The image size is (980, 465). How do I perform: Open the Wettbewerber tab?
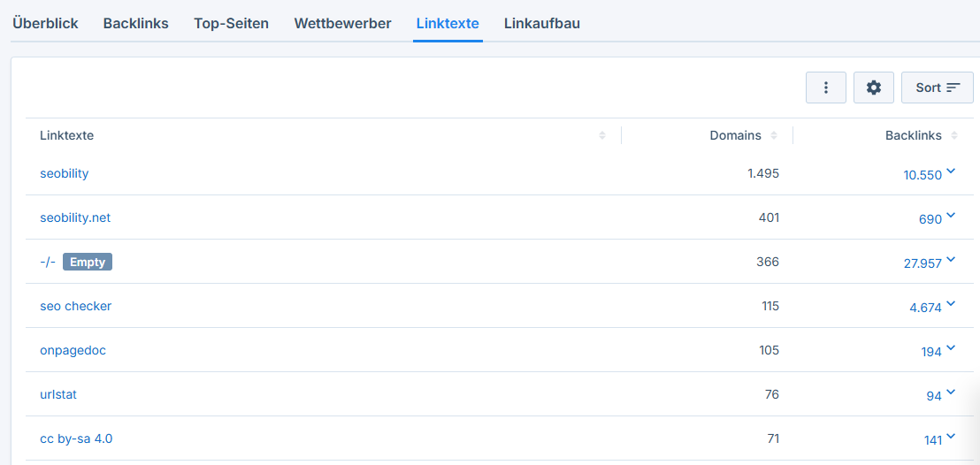coord(342,24)
